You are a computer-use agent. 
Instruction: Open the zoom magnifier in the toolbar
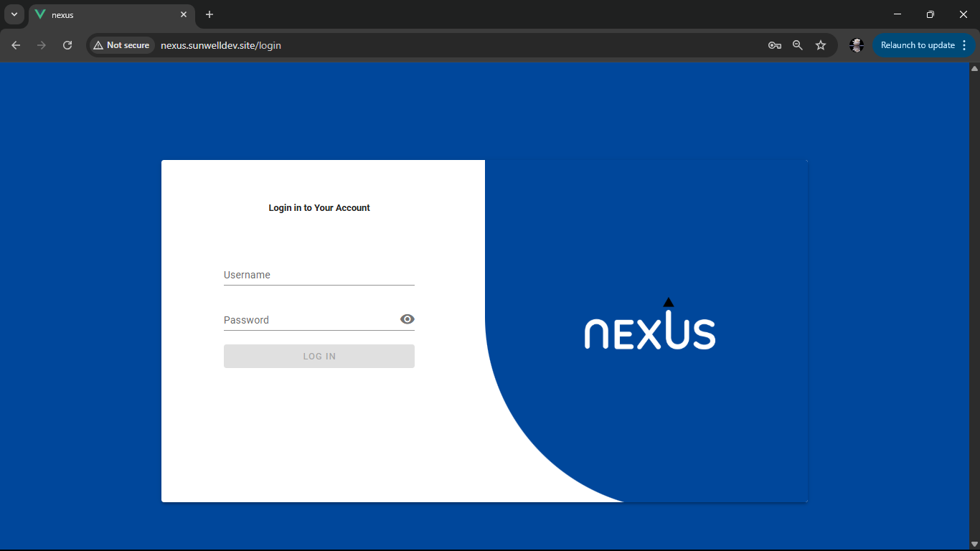[x=798, y=44]
